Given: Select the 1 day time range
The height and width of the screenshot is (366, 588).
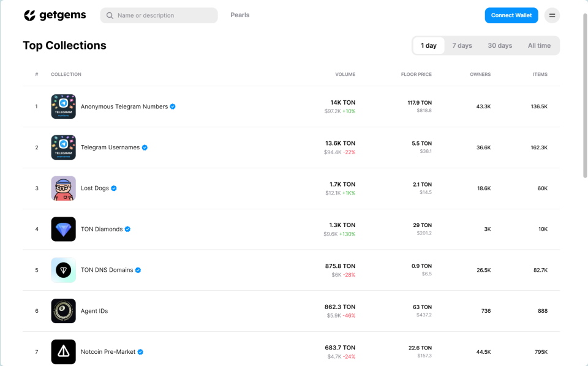Looking at the screenshot, I should [429, 46].
